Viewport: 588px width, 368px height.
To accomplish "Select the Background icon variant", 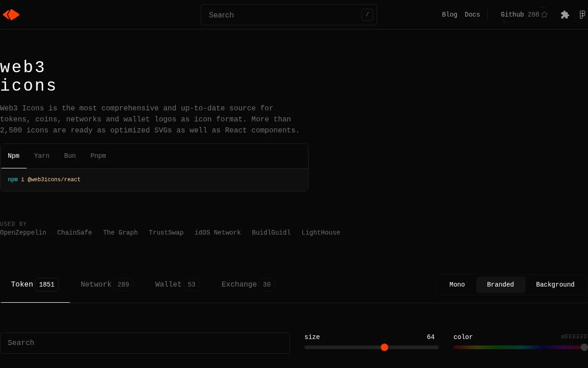I will pos(555,285).
